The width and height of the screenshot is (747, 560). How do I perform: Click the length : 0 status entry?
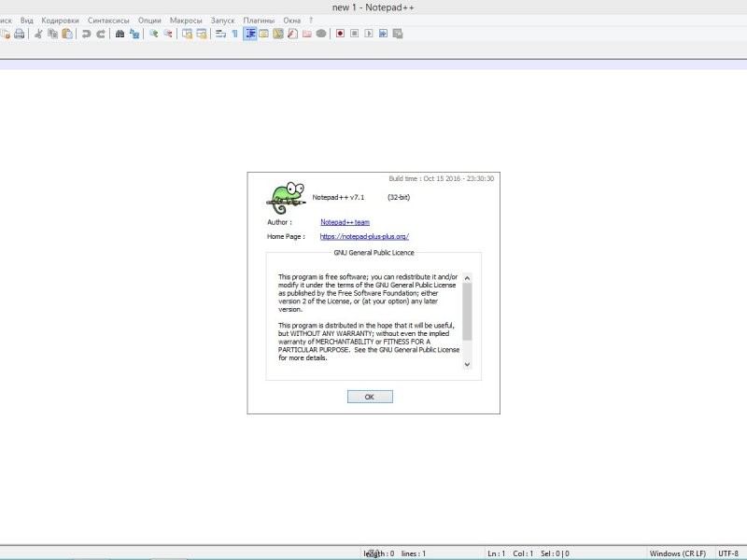[x=379, y=553]
